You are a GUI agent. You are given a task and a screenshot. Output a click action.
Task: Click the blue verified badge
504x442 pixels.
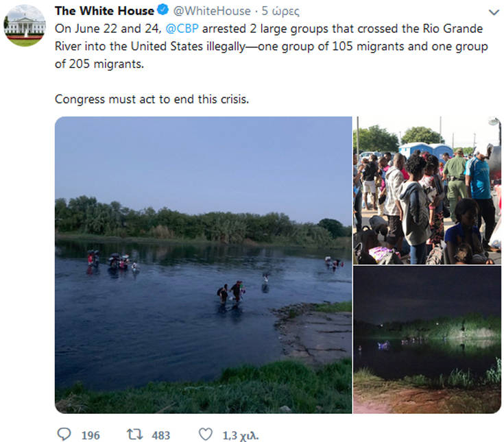pyautogui.click(x=163, y=11)
